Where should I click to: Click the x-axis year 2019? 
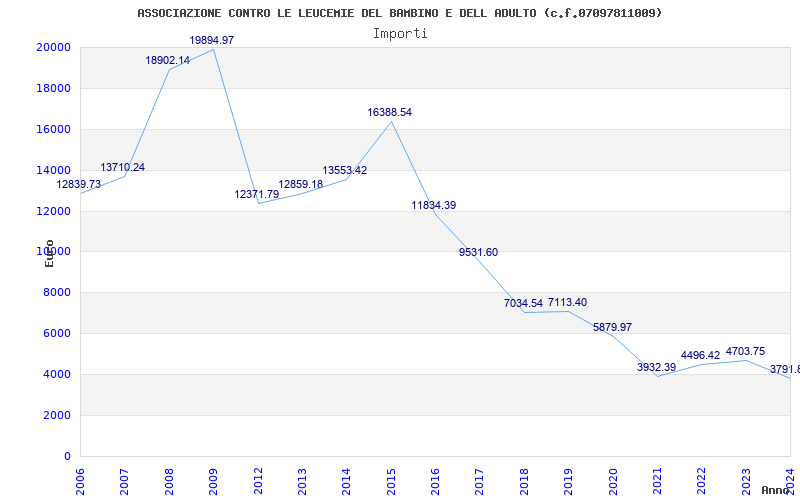[568, 481]
